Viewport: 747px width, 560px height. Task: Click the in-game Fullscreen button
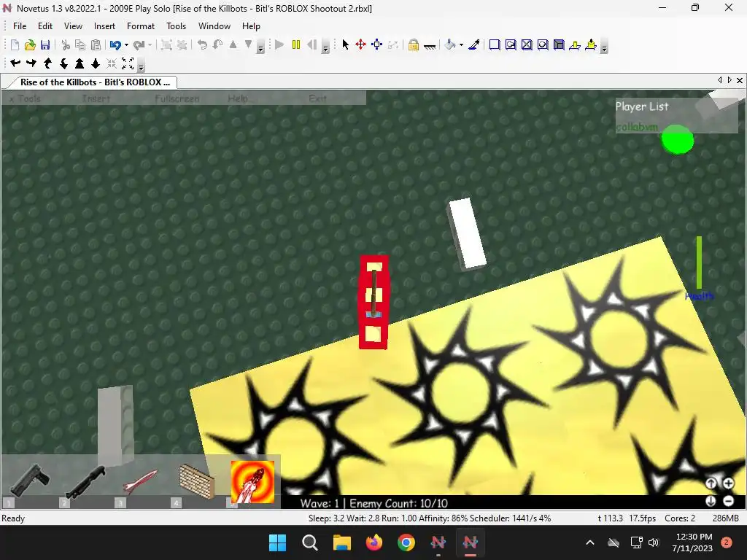pos(177,98)
